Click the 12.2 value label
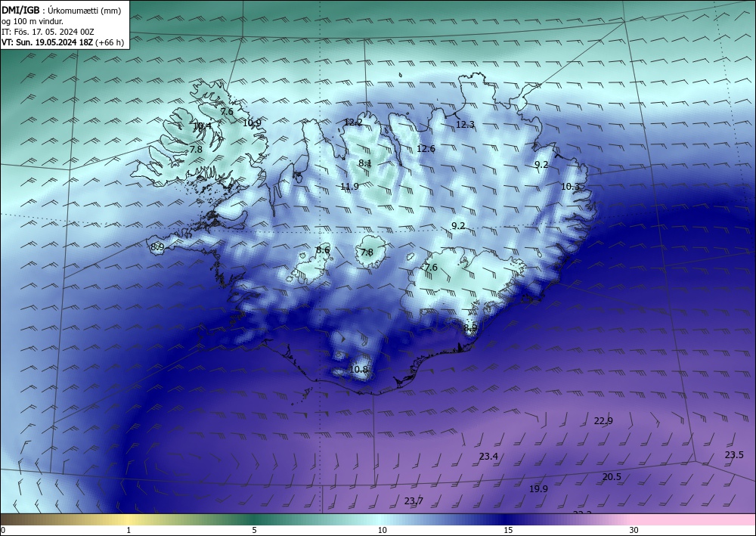The image size is (756, 536). click(353, 122)
